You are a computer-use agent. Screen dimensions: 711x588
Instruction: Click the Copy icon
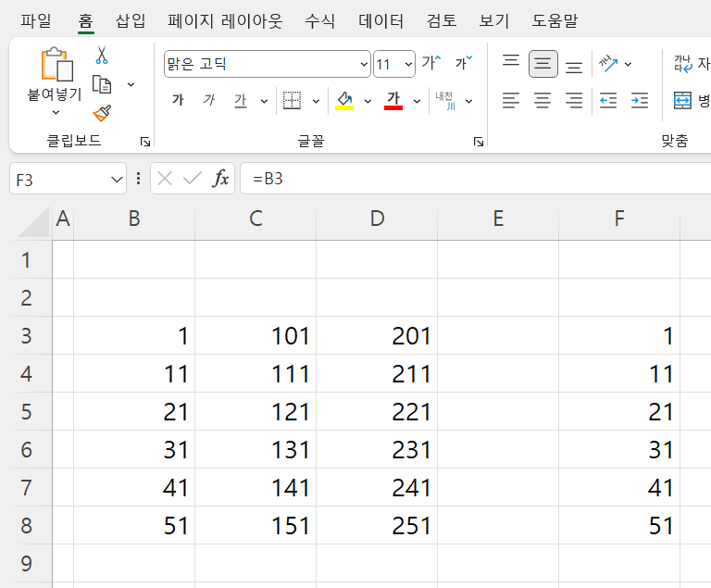pyautogui.click(x=102, y=84)
